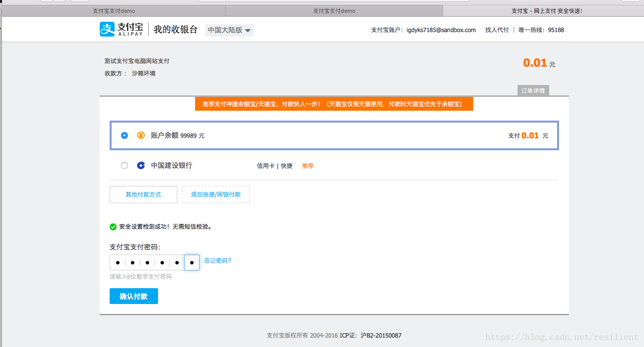
Task: Click the 推荐 label next to 中国建设银行
Action: click(308, 166)
